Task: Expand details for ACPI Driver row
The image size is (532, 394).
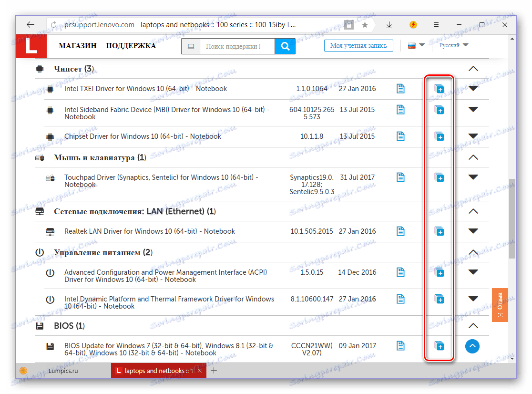Action: point(473,272)
